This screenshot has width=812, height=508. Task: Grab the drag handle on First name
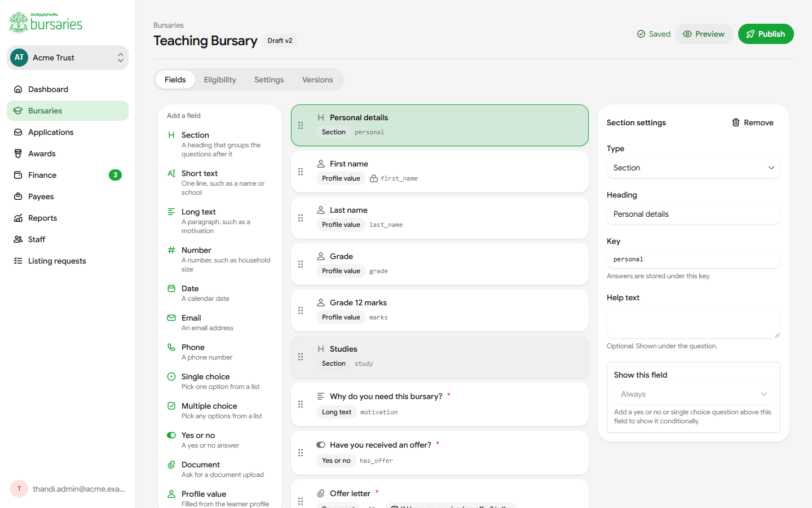point(301,172)
